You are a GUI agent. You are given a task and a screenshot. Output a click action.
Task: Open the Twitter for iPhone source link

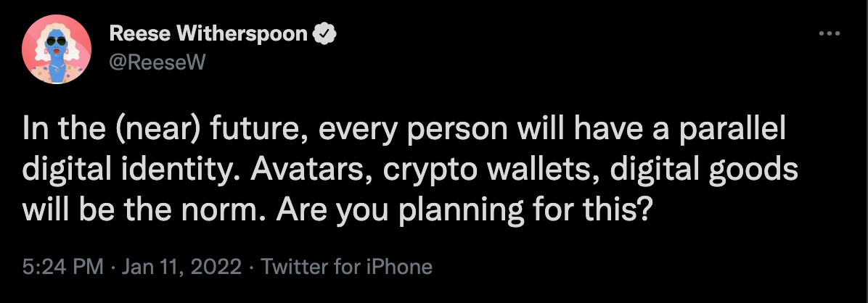pos(346,267)
